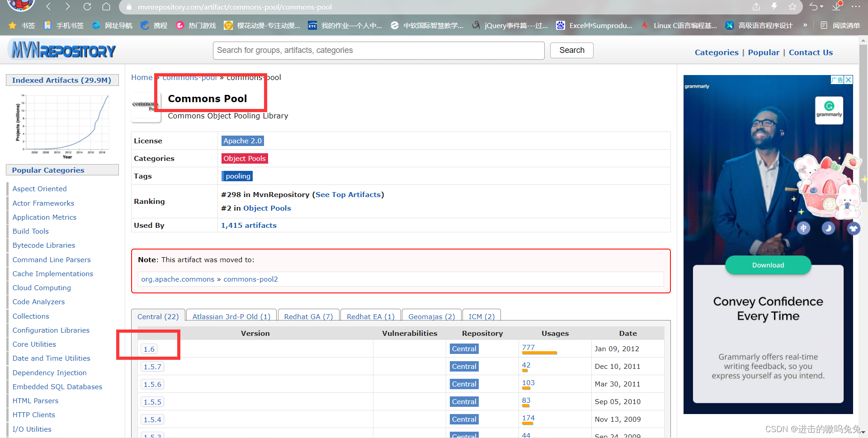
Task: Select the Redhat GA (7) tab
Action: [x=308, y=316]
